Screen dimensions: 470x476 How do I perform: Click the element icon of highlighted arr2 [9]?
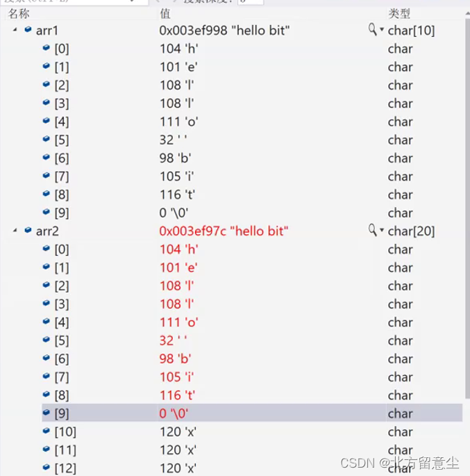coord(47,413)
